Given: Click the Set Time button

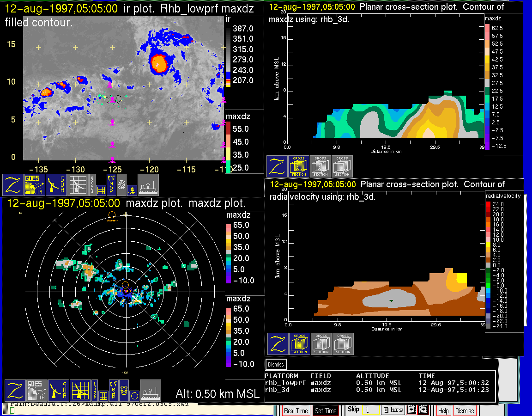Looking at the screenshot, I should pyautogui.click(x=325, y=410).
